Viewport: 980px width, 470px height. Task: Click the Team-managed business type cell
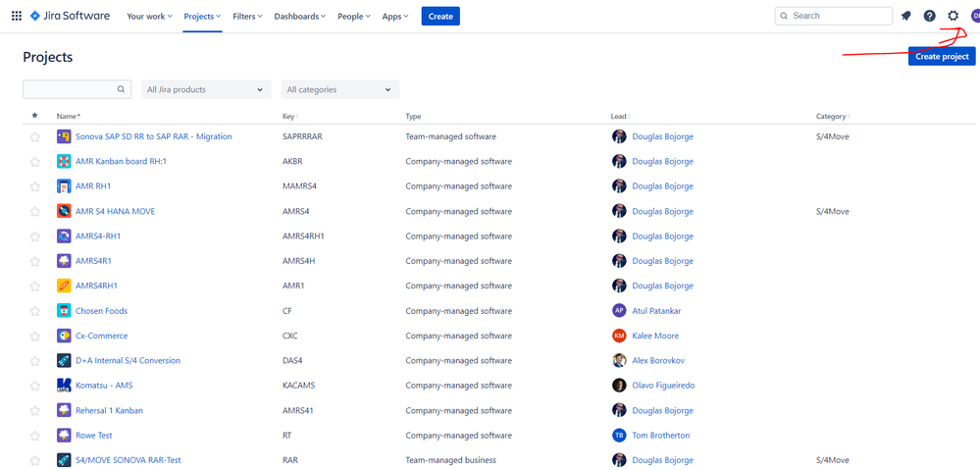(x=450, y=460)
